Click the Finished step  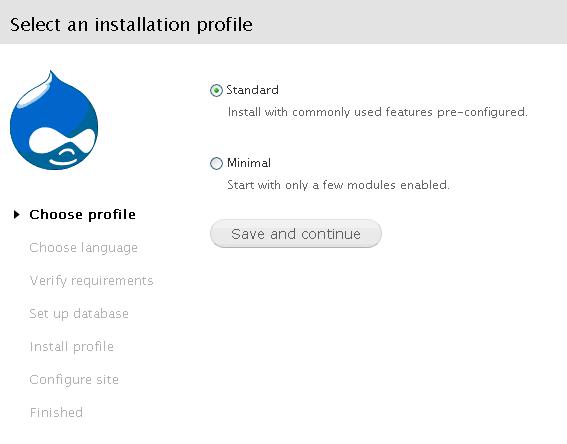pos(56,413)
